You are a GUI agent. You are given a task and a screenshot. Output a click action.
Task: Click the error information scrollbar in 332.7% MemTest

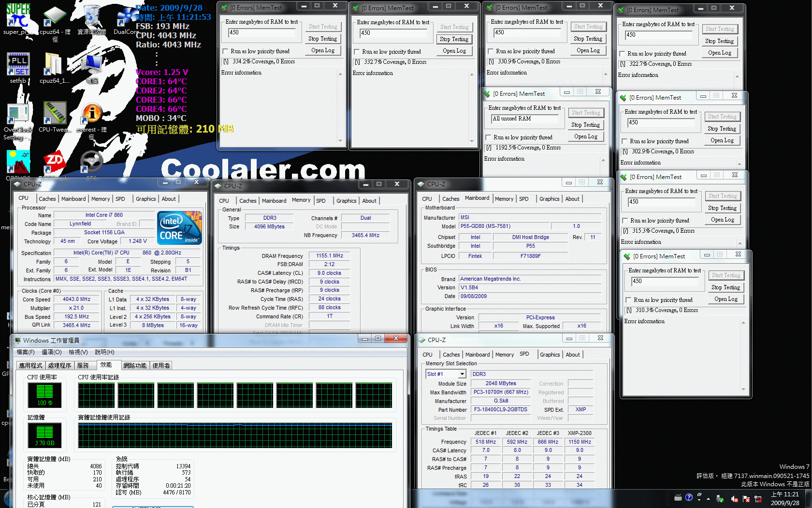(472, 108)
